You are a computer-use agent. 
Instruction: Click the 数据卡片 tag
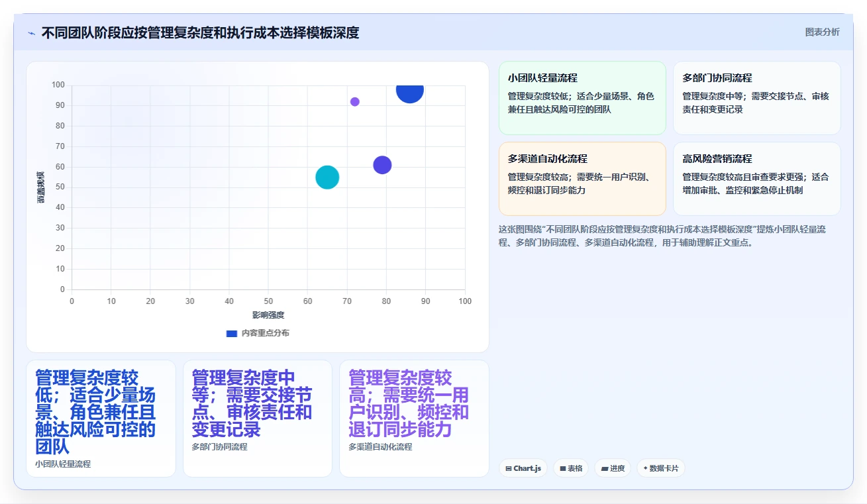click(661, 468)
